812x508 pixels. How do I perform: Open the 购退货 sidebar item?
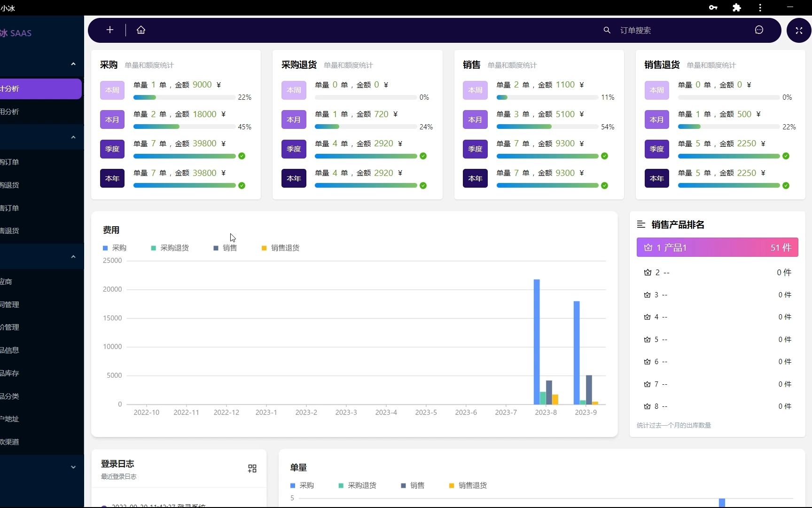tap(42, 185)
